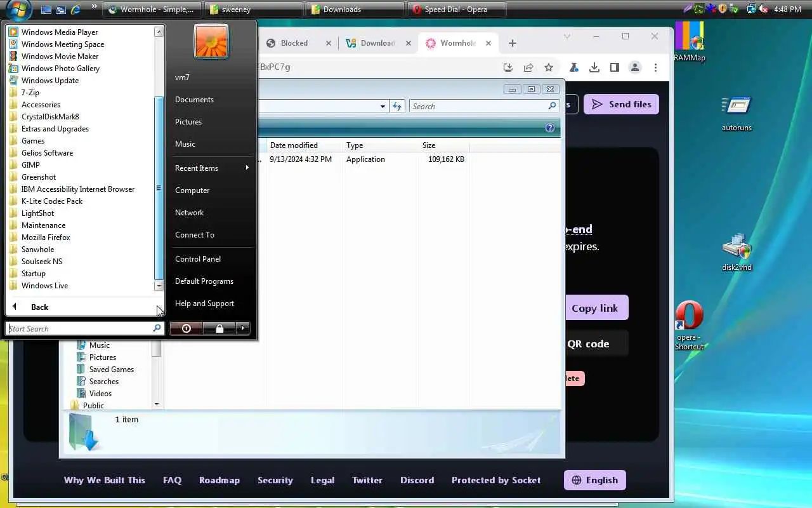Select the opera Shortcut desktop icon
This screenshot has height=508, width=812.
coord(690,325)
